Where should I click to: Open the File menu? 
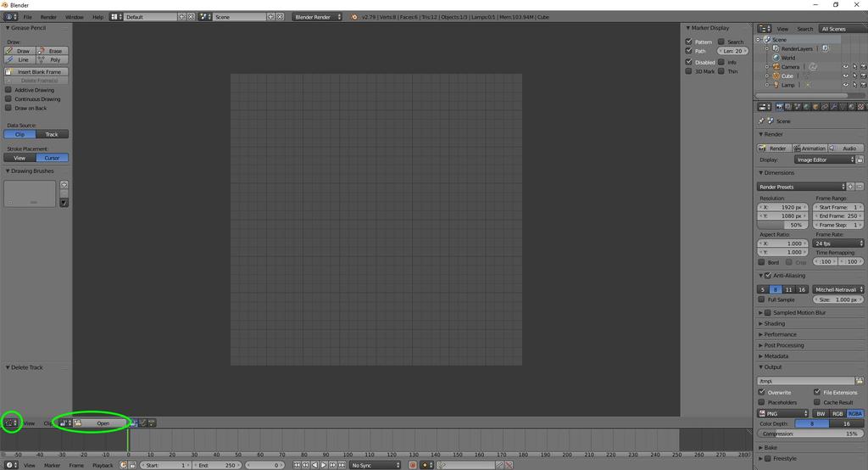(27, 17)
